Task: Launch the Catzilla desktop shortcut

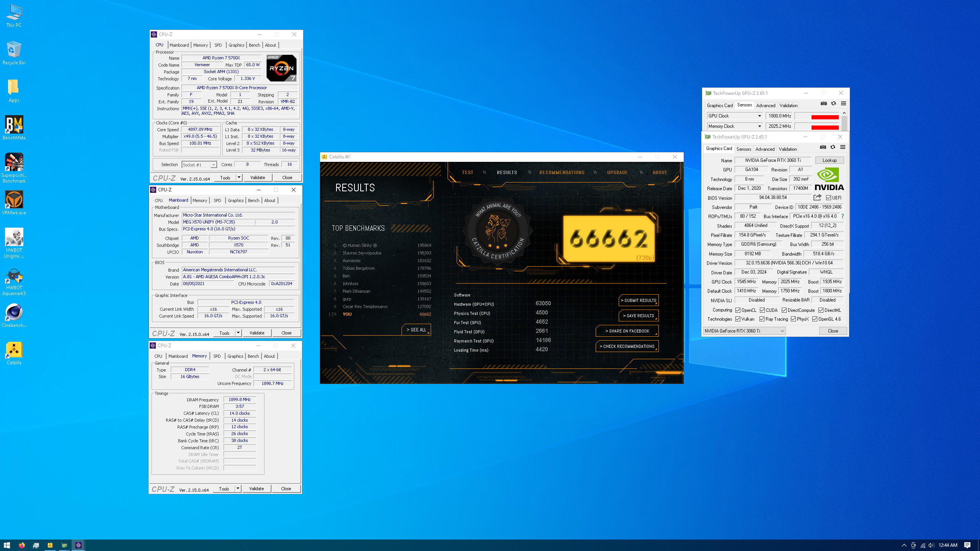Action: (14, 353)
